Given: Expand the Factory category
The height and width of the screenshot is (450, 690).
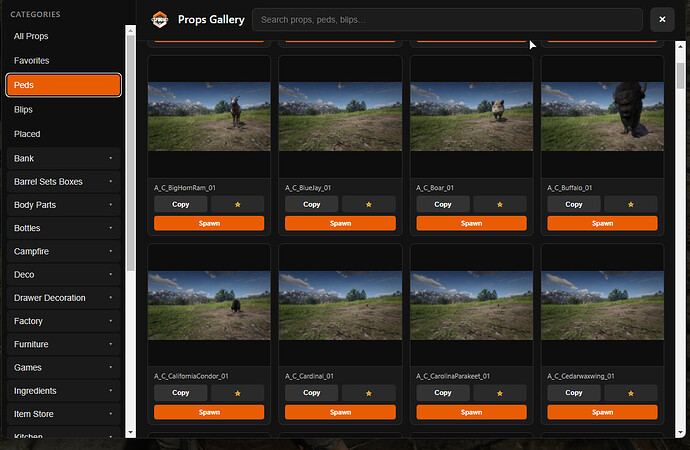Looking at the screenshot, I should [x=63, y=321].
